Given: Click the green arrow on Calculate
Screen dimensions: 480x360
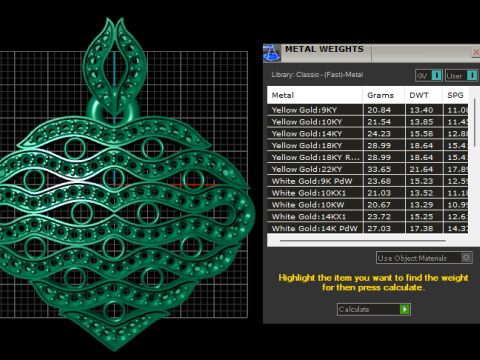Looking at the screenshot, I should coord(405,309).
